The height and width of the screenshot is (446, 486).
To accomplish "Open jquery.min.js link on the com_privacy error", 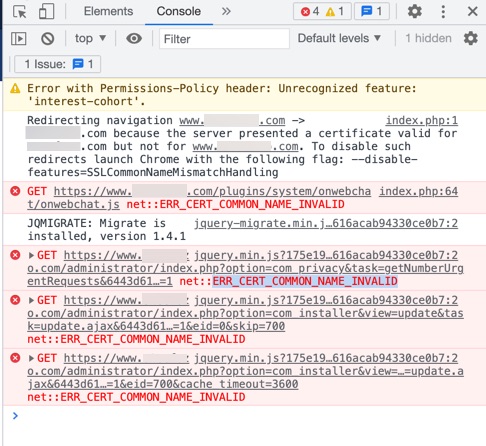I will [x=326, y=255].
